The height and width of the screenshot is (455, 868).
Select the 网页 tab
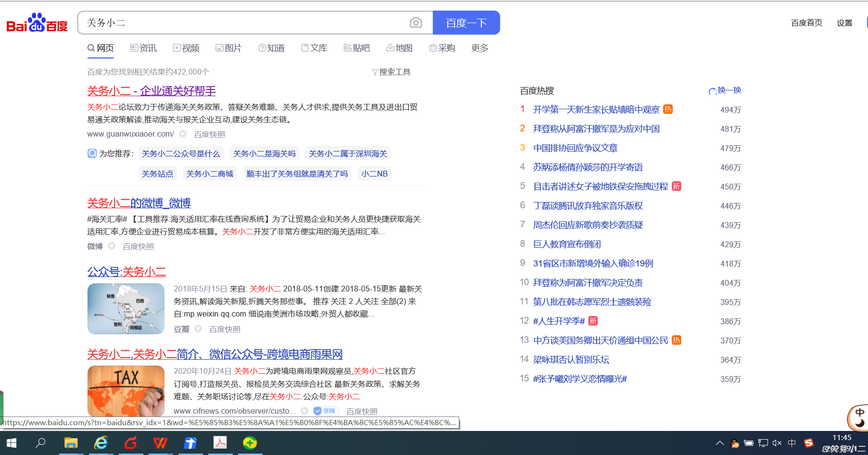click(101, 48)
